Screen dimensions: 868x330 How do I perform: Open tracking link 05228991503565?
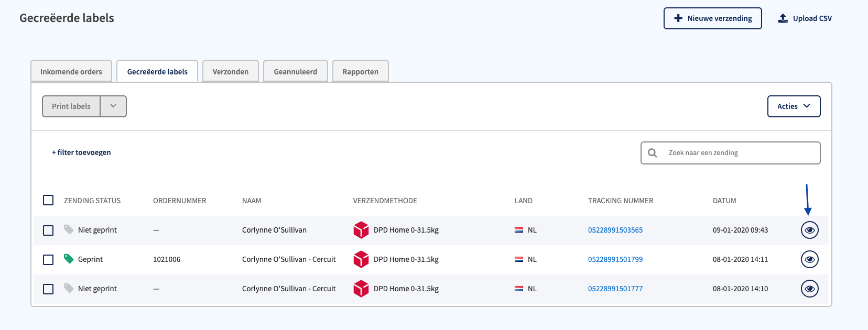pos(615,230)
